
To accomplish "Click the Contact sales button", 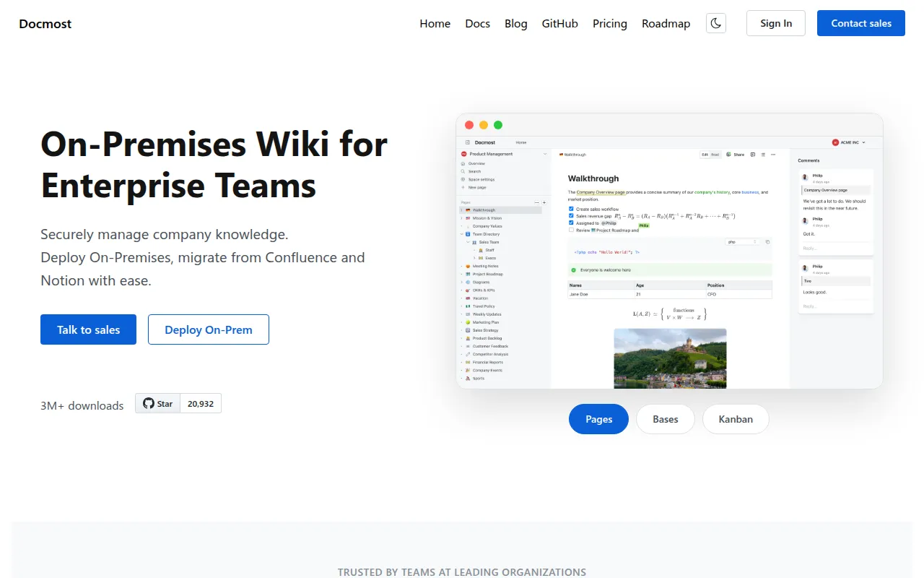I will click(x=861, y=23).
